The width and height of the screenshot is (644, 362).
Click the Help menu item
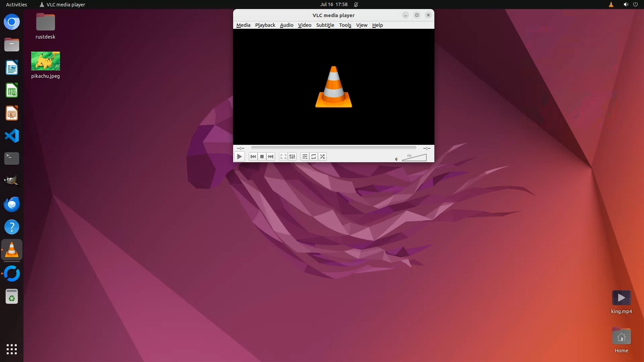tap(377, 25)
